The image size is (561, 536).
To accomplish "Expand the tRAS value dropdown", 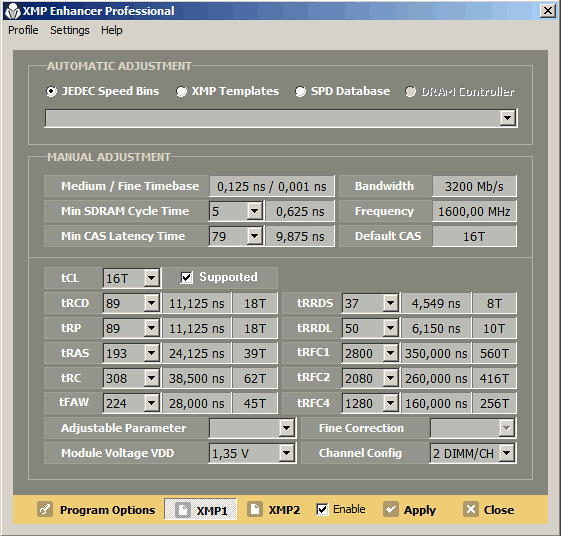I will coord(152,353).
